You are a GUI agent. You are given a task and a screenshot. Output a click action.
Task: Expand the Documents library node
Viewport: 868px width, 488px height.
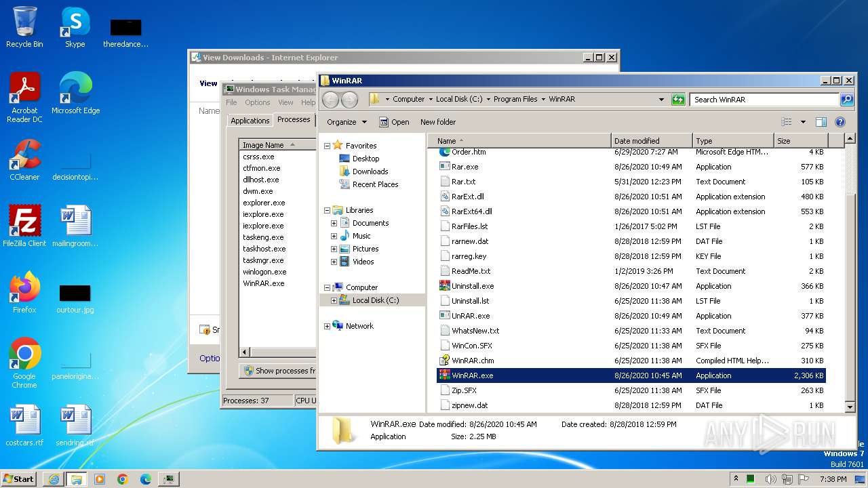coord(334,223)
